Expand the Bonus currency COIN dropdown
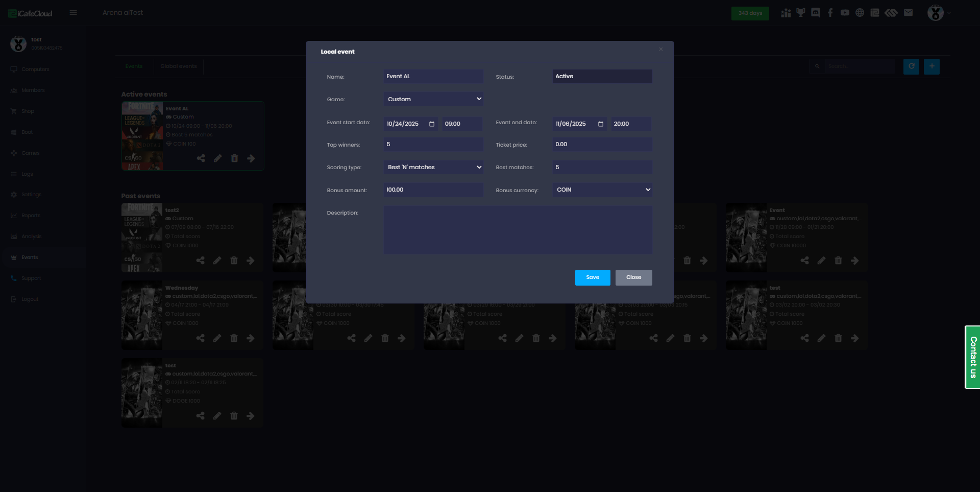 602,190
